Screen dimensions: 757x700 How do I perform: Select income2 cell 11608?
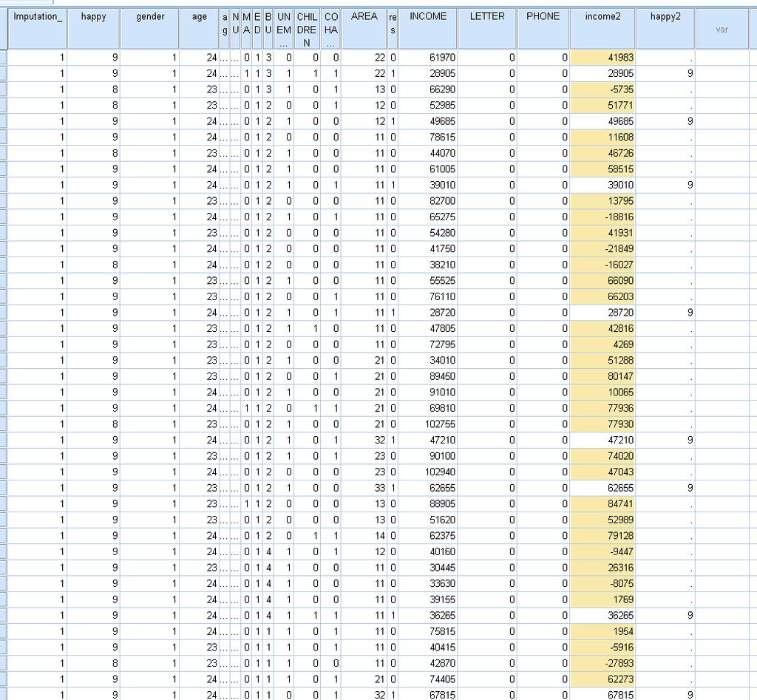tap(602, 137)
